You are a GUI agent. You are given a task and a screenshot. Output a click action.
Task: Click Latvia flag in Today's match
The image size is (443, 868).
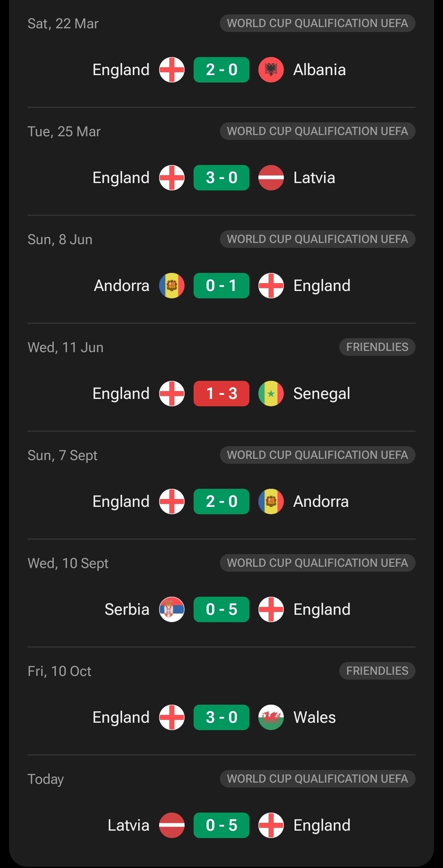click(172, 825)
